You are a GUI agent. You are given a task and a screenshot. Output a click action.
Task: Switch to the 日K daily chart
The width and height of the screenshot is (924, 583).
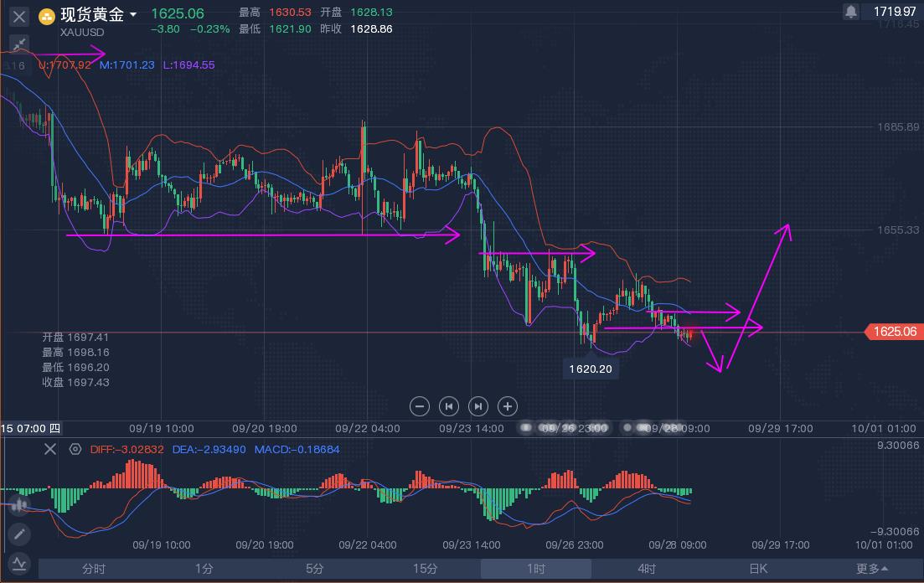757,569
